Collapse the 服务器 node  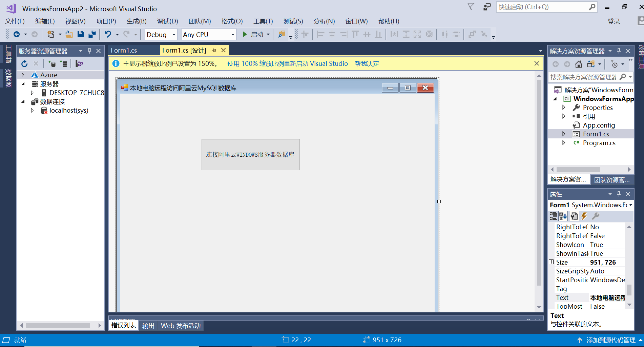23,84
